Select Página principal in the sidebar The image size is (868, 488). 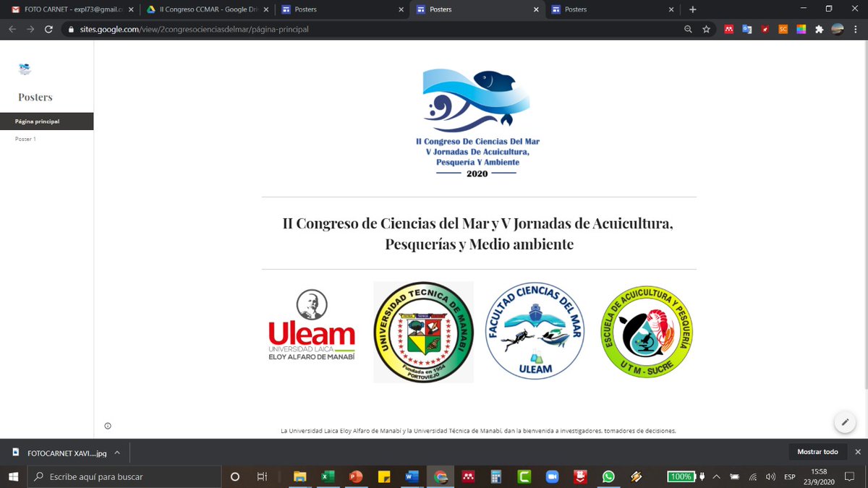[46, 121]
